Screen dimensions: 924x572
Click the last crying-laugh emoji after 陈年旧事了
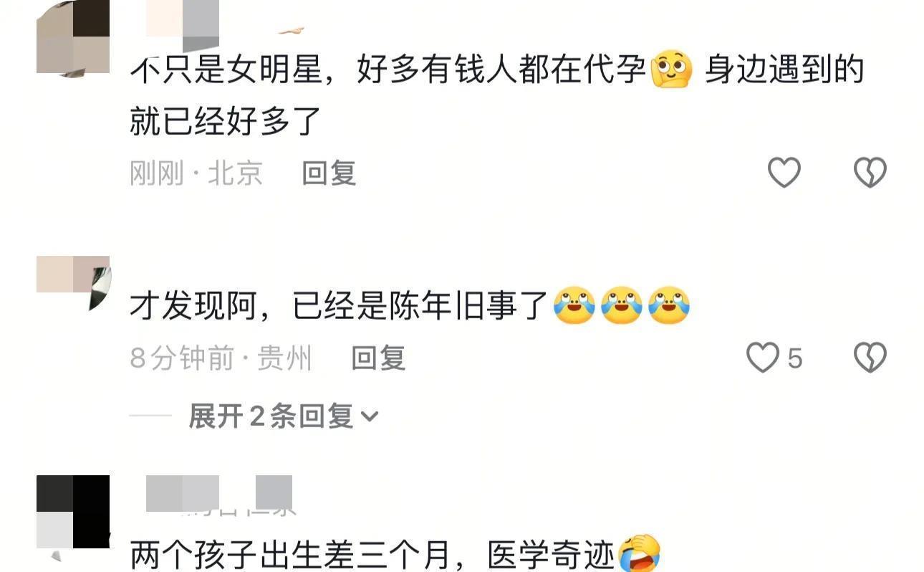(x=669, y=306)
